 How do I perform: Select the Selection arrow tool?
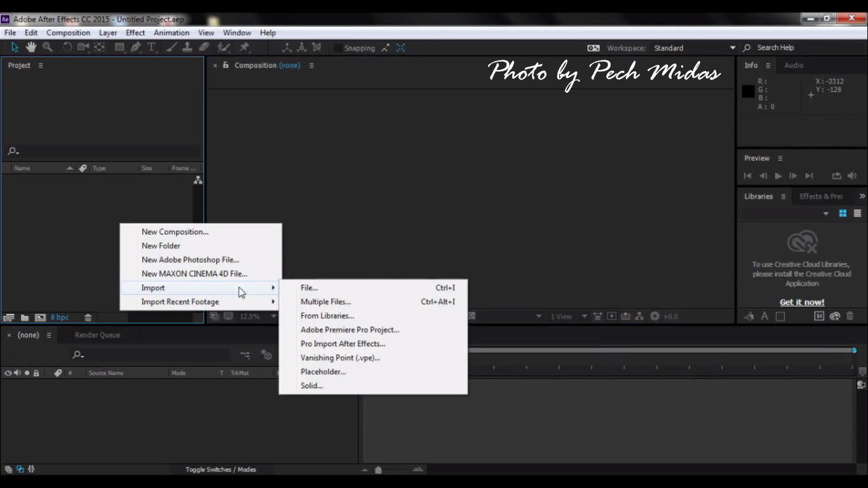click(x=15, y=47)
